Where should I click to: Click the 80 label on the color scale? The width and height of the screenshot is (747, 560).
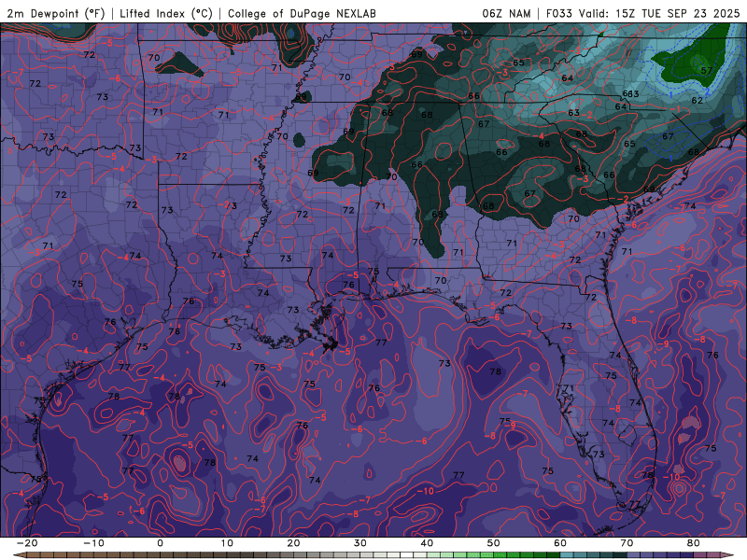click(x=694, y=543)
